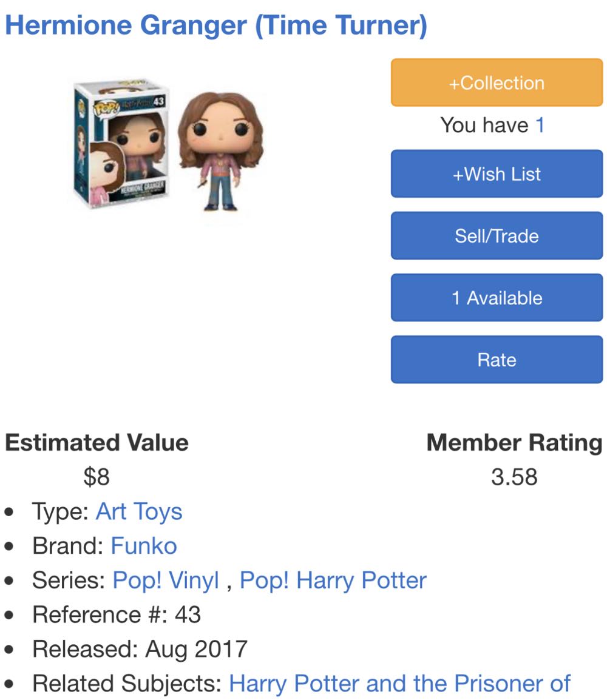Click the 1 Available button
607x700 pixels.
[x=496, y=297]
